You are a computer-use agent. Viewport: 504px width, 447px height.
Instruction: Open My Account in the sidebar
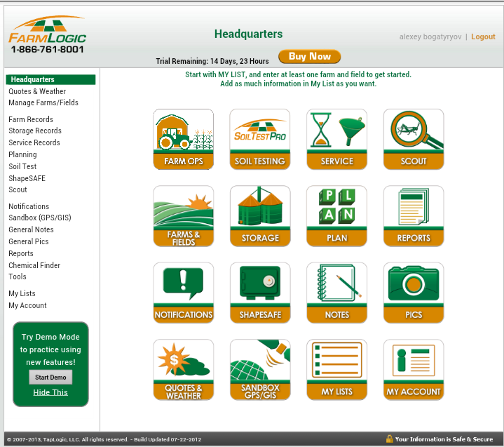coord(27,305)
